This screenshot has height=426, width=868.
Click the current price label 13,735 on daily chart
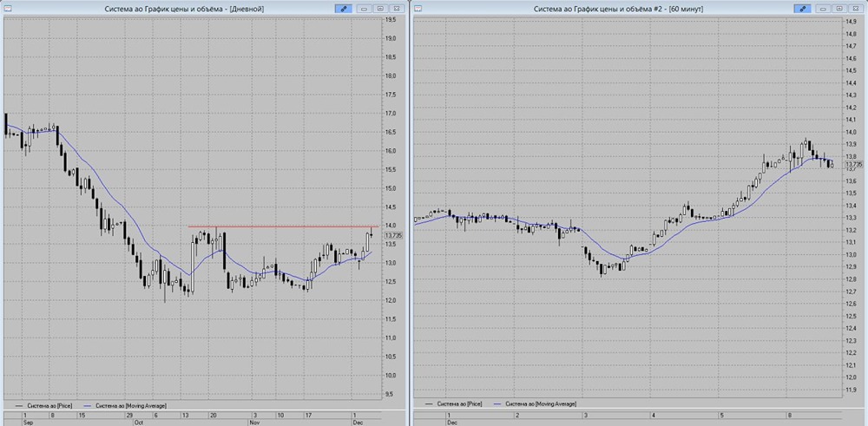point(393,236)
